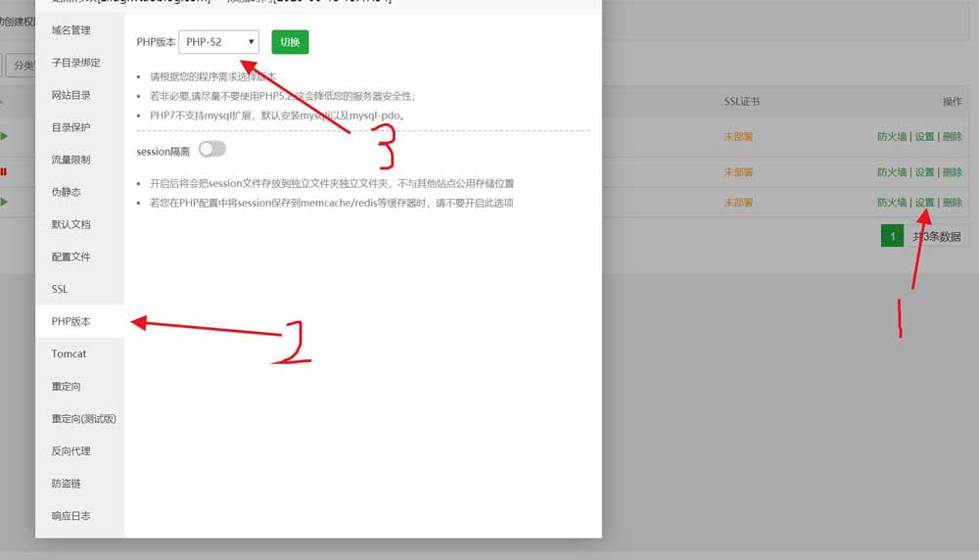Select 网站目录 in the sidebar
The image size is (979, 560).
[x=71, y=95]
